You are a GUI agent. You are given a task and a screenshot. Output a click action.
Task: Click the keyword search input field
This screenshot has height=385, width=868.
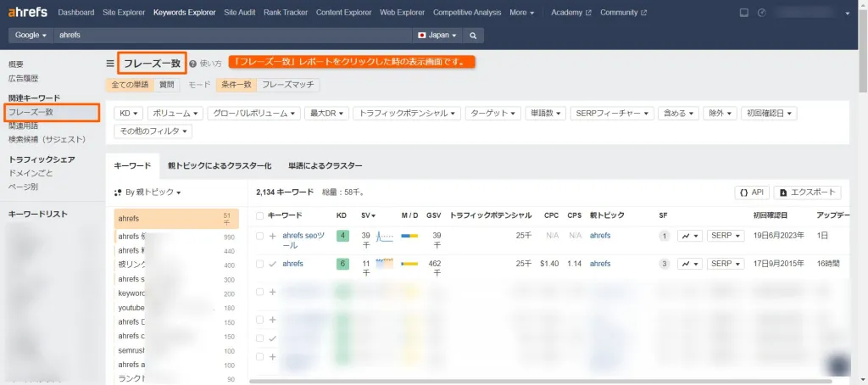click(233, 35)
